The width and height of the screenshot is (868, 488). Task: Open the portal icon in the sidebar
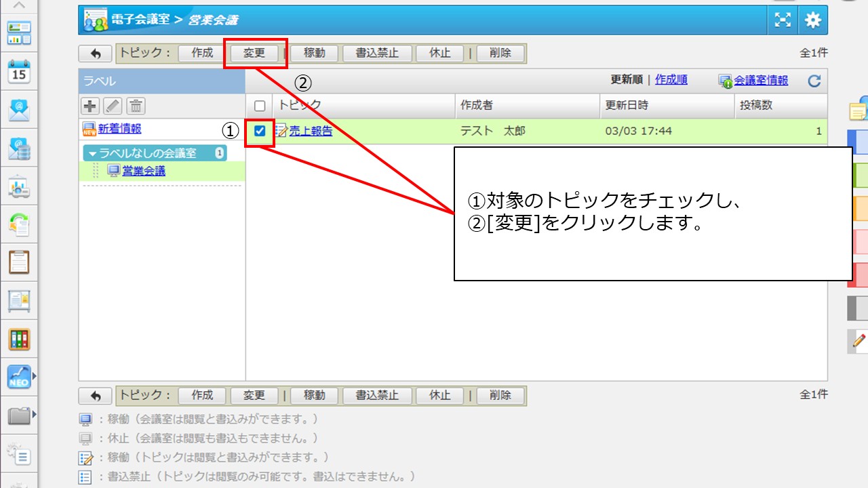(x=19, y=32)
